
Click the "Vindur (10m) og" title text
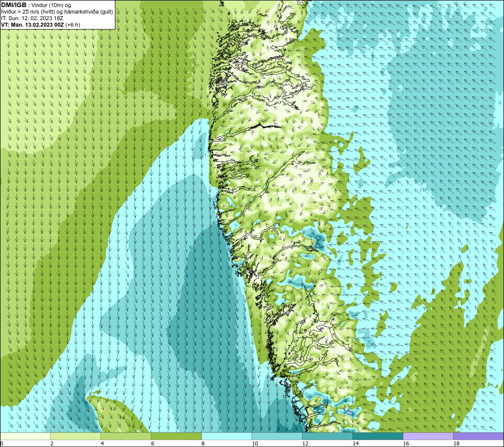(51, 6)
